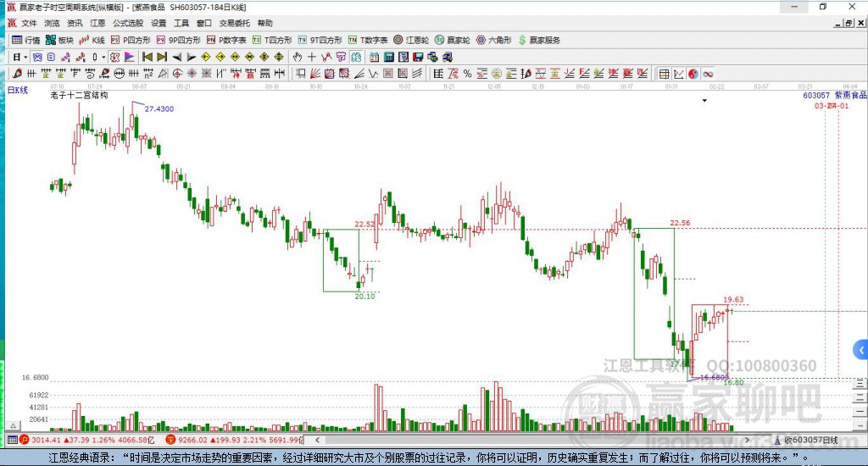Click the blue collapse chevron at right edge

click(861, 350)
